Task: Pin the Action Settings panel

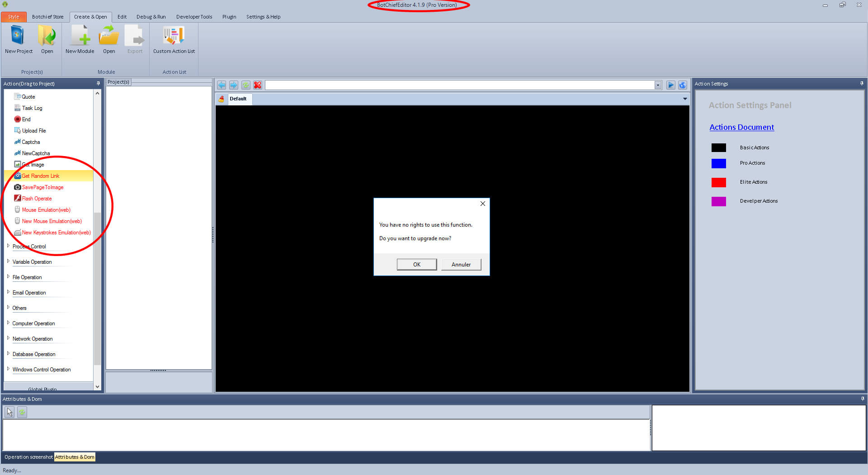Action: click(x=862, y=83)
